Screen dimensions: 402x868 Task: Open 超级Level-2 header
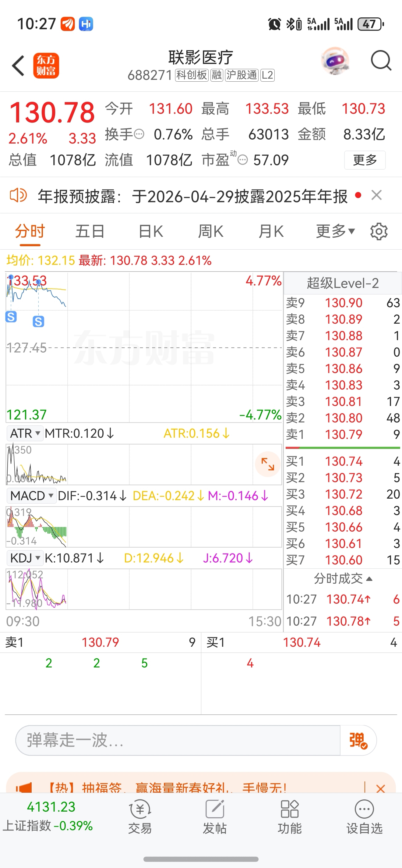pyautogui.click(x=343, y=283)
